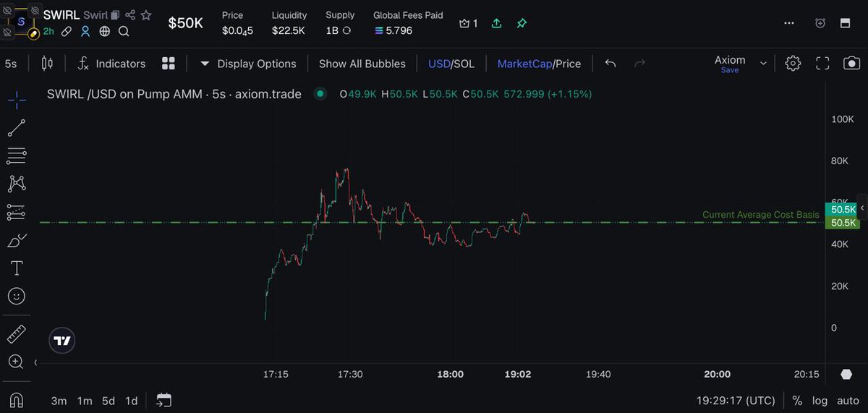Toggle the green dot data status indicator
This screenshot has width=868, height=413.
[320, 93]
